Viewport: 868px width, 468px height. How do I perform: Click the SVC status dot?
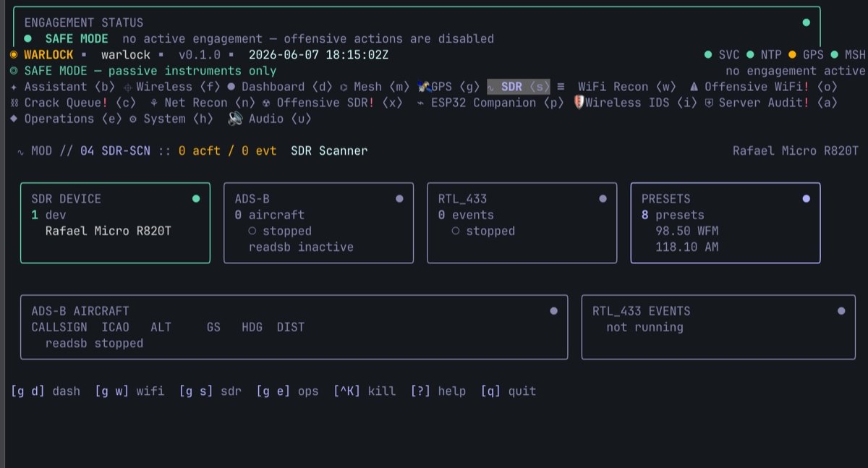[708, 55]
